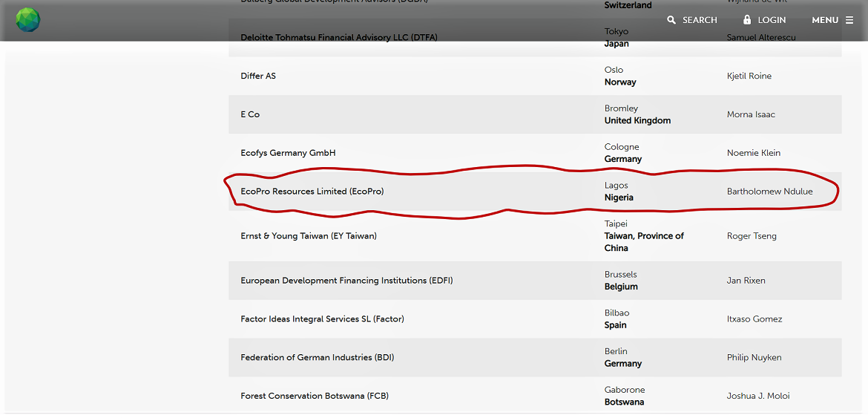Select Factor Ideas Integral Services SL
The width and height of the screenshot is (868, 418).
click(323, 319)
